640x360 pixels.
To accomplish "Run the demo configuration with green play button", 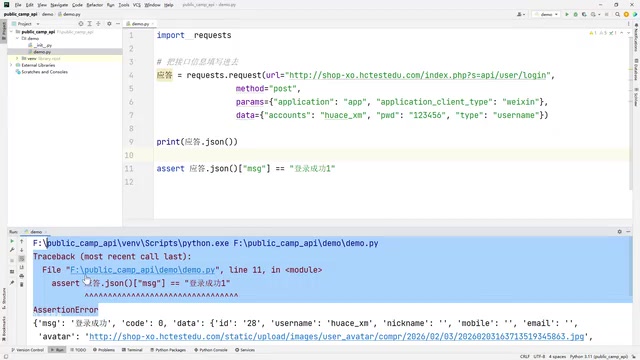I will 567,14.
